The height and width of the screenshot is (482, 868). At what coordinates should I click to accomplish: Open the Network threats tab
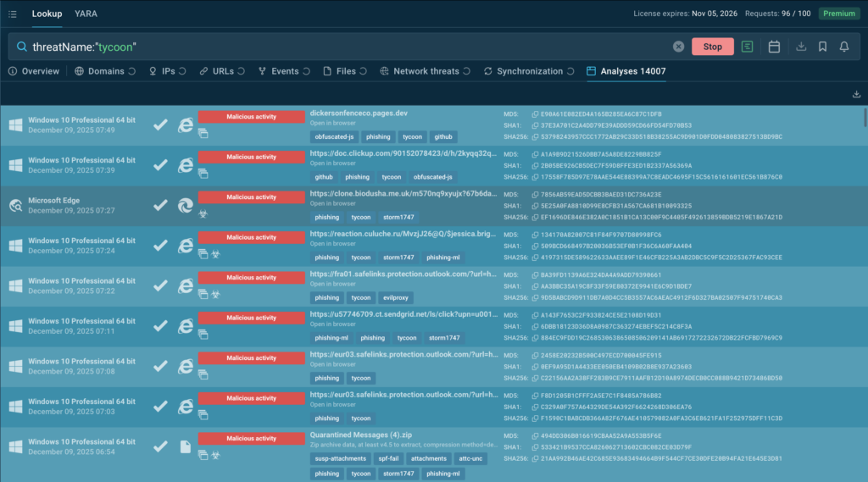click(426, 71)
